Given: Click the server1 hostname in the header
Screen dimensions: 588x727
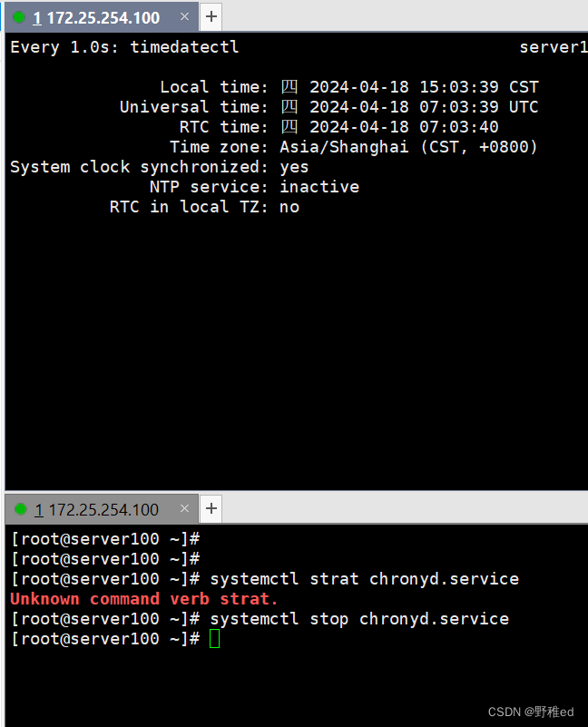Looking at the screenshot, I should tap(553, 46).
